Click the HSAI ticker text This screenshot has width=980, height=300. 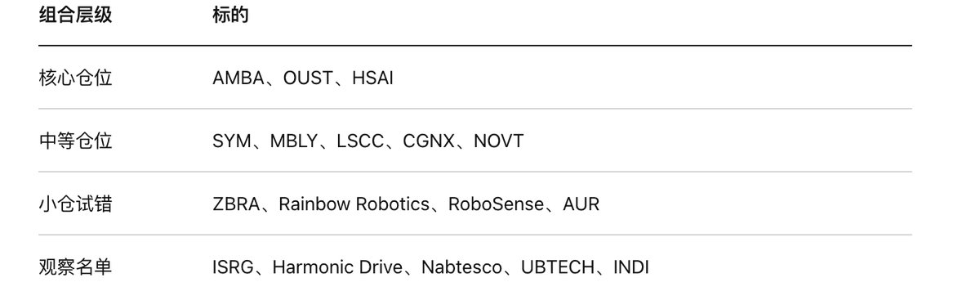click(372, 78)
